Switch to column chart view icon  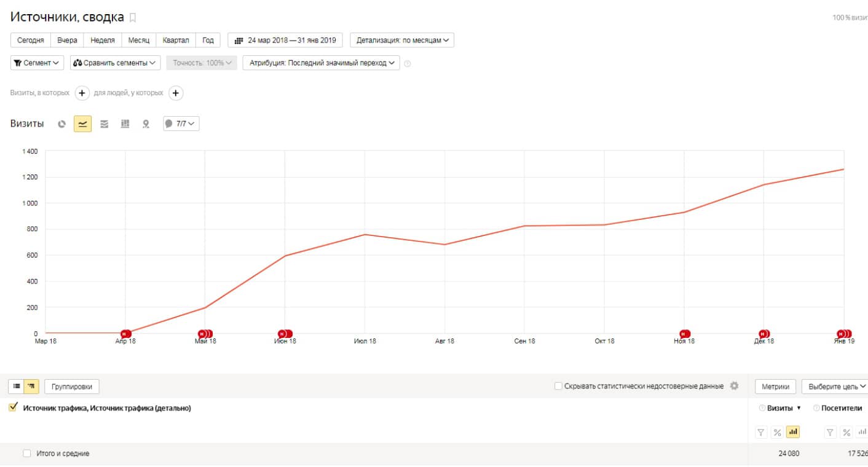point(125,124)
